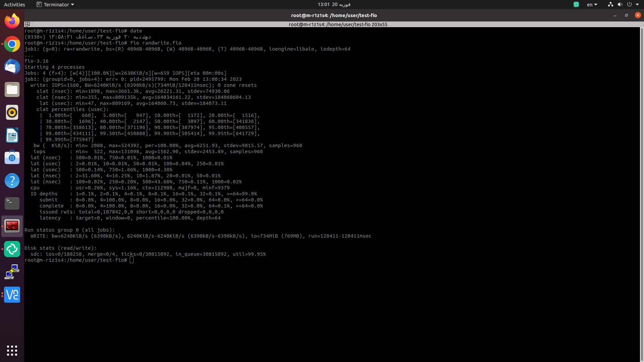Expand the system power menu arrow
This screenshot has height=362, width=644.
point(637,4)
